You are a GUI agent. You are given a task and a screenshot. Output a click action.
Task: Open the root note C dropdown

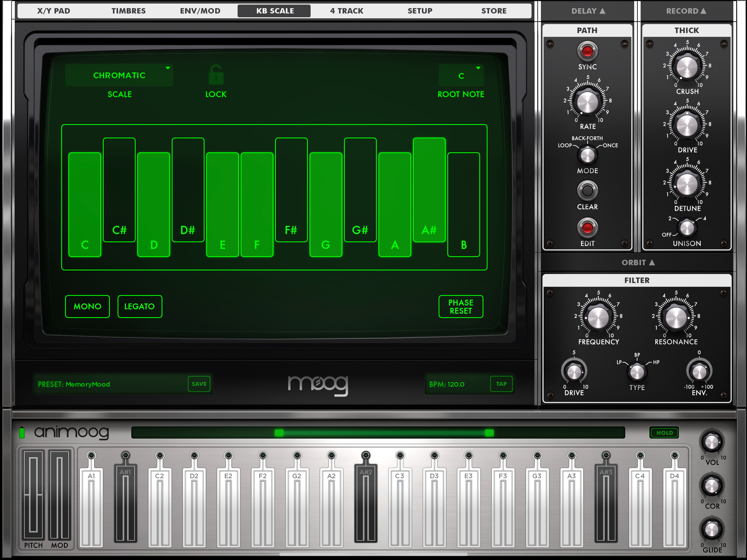click(461, 75)
